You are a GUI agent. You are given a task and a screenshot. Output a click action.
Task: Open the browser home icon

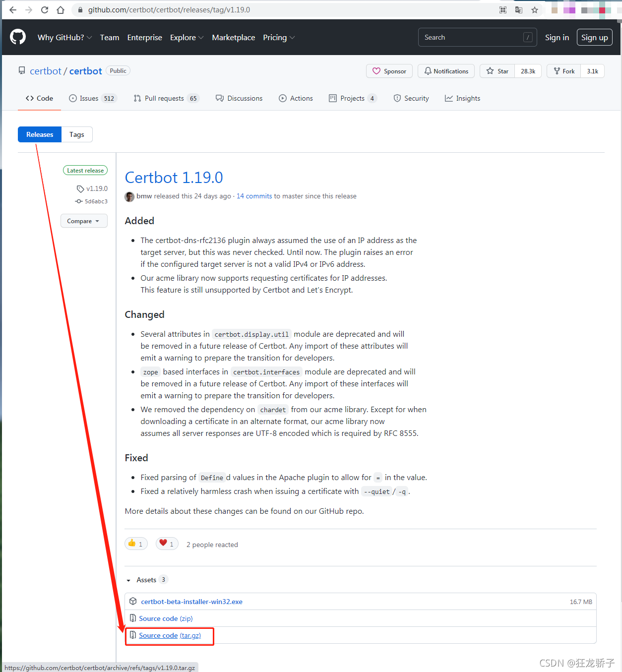[61, 10]
